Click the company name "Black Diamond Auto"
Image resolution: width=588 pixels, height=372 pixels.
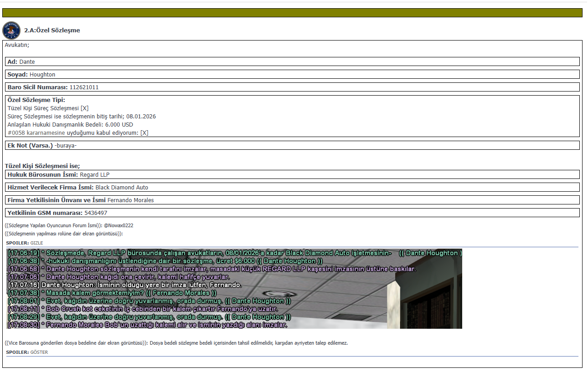(122, 188)
